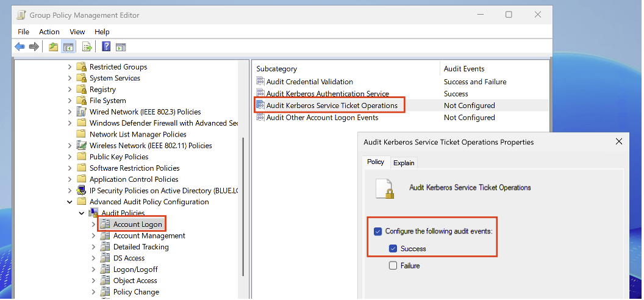The image size is (644, 300).
Task: Uncheck Configure the following audit events
Action: (x=377, y=232)
